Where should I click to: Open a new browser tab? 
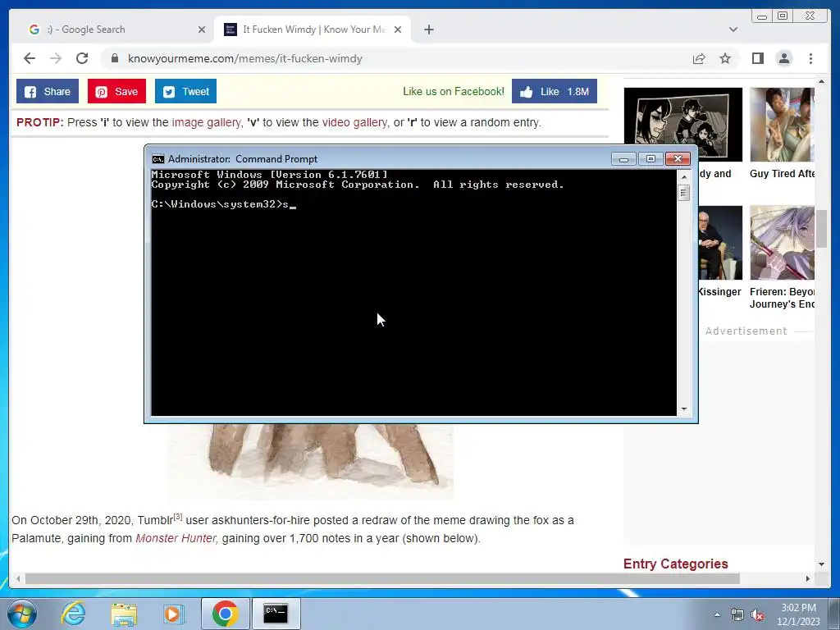click(428, 30)
